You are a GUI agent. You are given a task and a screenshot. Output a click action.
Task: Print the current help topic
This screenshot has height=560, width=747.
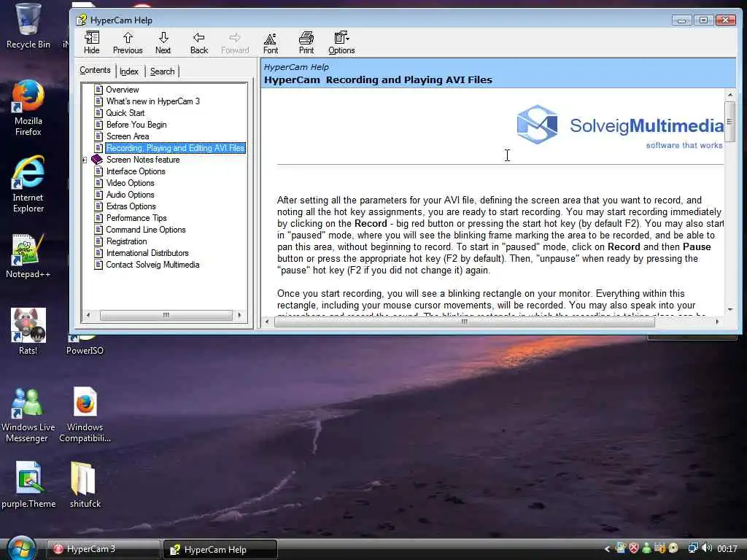306,42
